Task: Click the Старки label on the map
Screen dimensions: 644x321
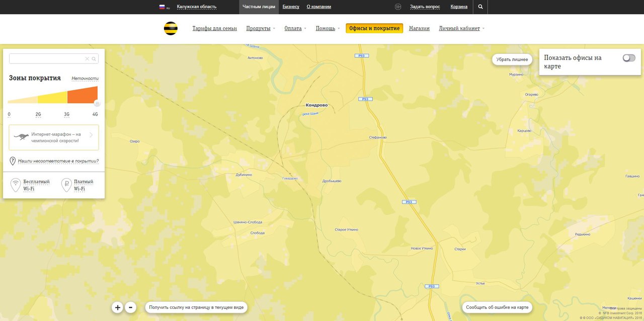Action: click(x=460, y=249)
